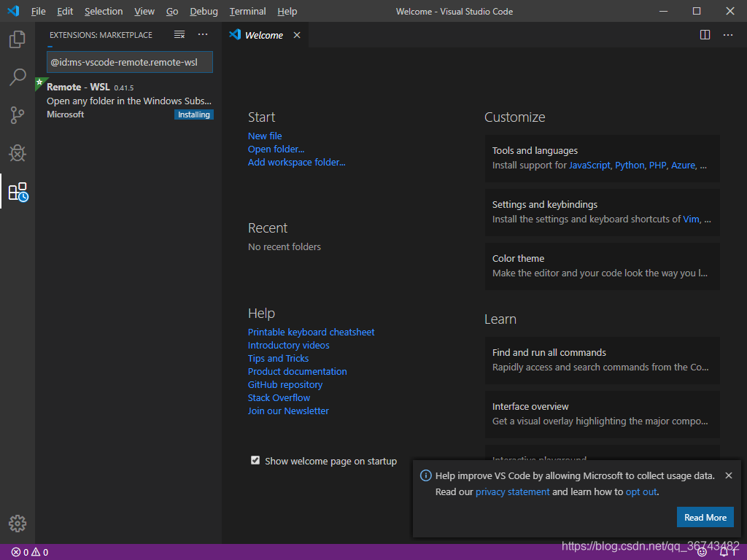Open the Source Control view
This screenshot has width=747, height=560.
point(18,114)
